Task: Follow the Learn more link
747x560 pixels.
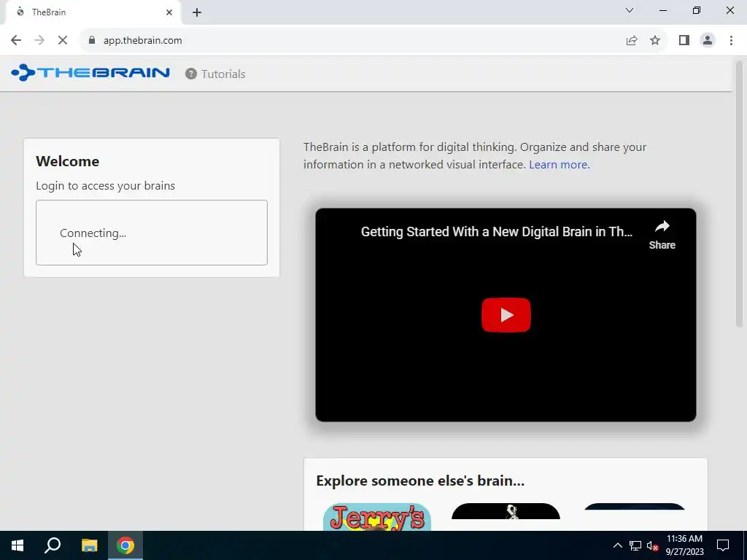Action: (560, 164)
